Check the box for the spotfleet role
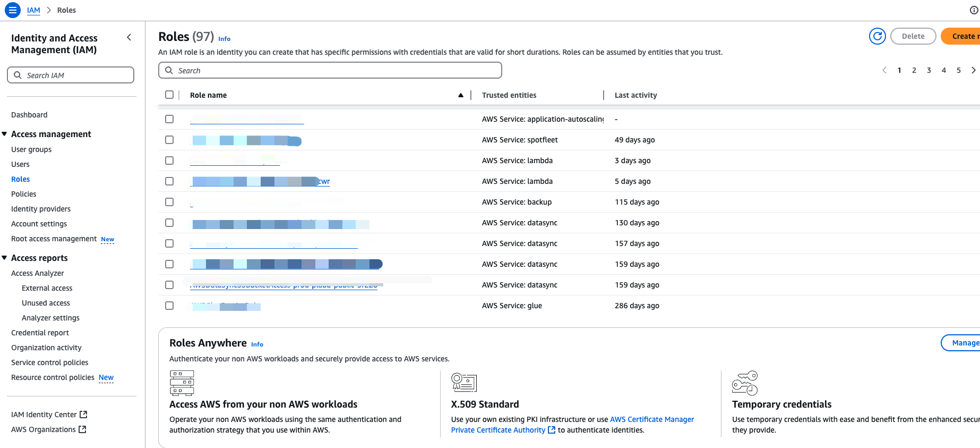 pos(169,140)
